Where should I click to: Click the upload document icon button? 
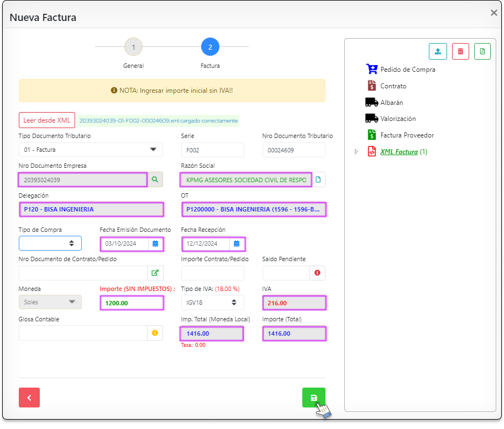click(438, 51)
